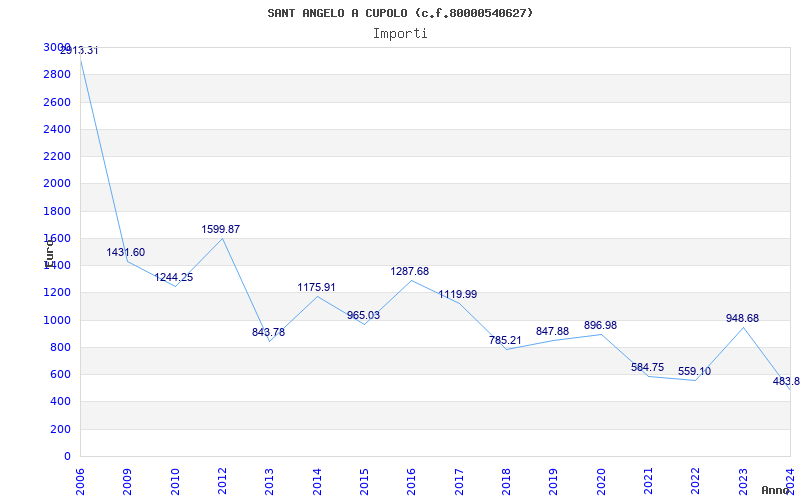This screenshot has height=500, width=800.
Task: Click the 2021 year axis label
Action: coord(648,482)
